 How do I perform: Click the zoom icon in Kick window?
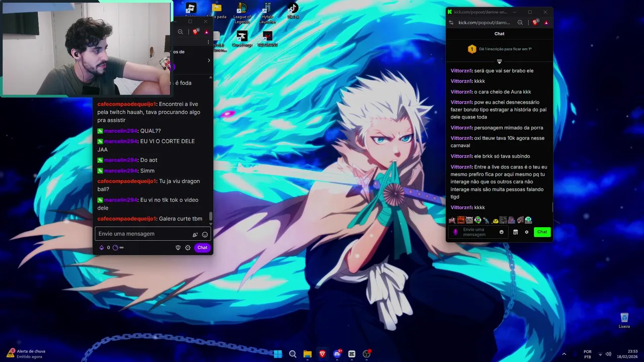520,23
